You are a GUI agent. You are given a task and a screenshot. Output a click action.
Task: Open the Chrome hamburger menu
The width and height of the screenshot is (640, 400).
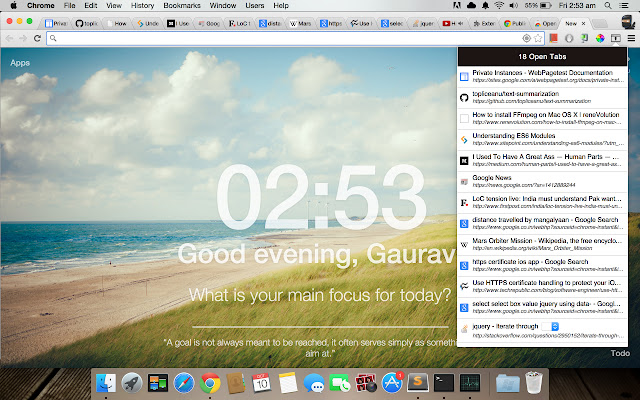coord(631,38)
